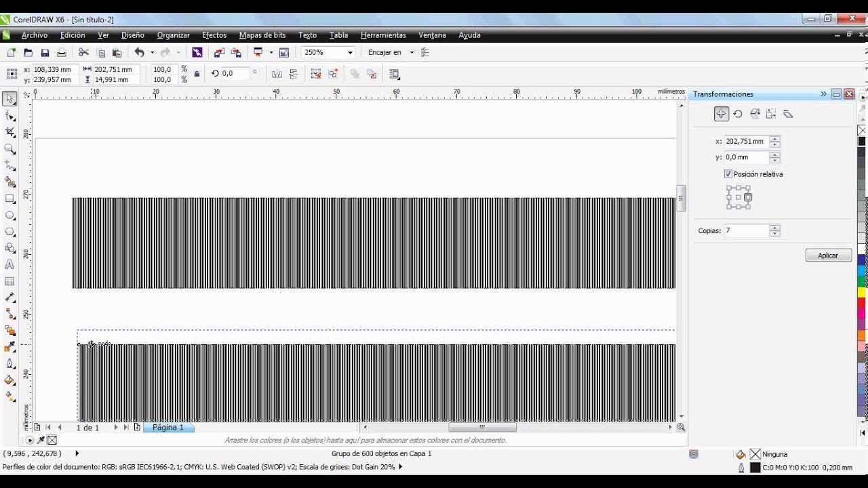Open the Mapas de bits menu

pos(262,35)
